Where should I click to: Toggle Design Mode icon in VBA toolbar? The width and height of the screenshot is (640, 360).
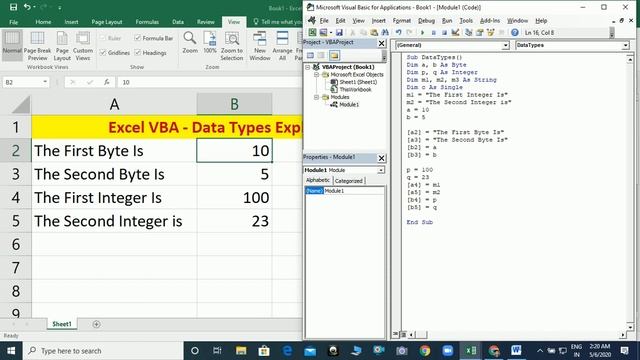tap(456, 33)
